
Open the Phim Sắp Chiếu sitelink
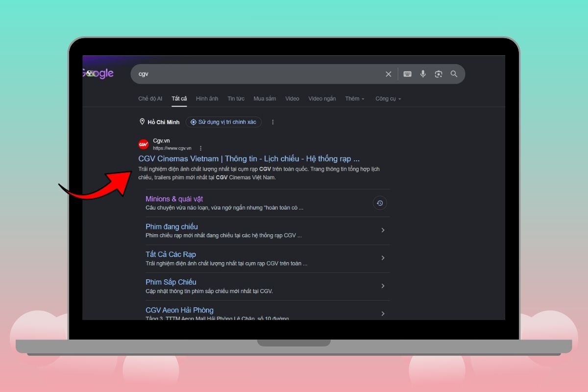pyautogui.click(x=171, y=282)
